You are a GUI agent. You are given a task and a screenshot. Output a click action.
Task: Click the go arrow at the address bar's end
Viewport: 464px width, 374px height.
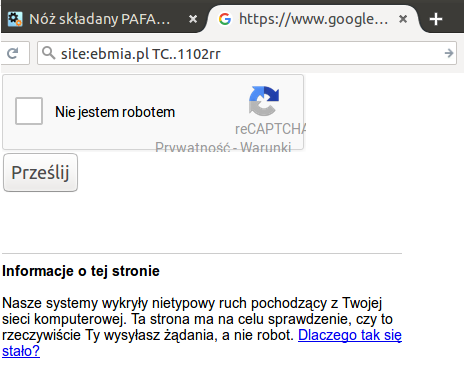click(449, 53)
